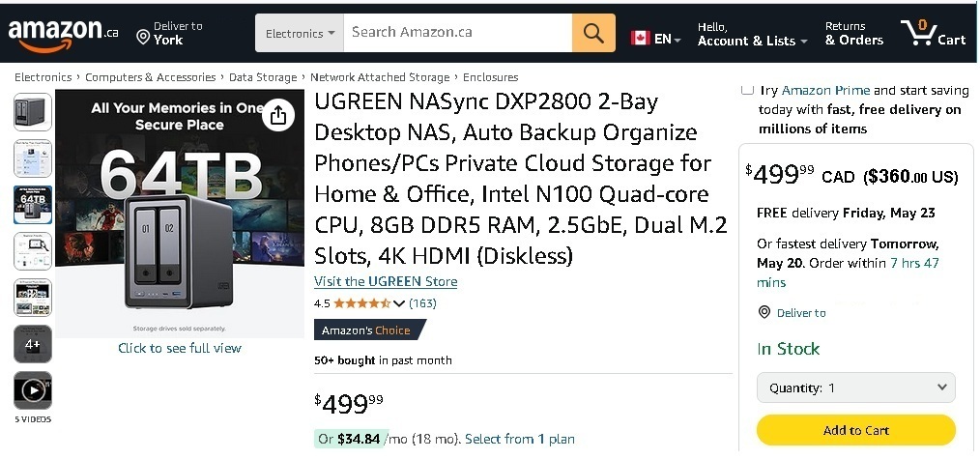Click the Add to Cart button
The image size is (980, 459).
coord(855,430)
